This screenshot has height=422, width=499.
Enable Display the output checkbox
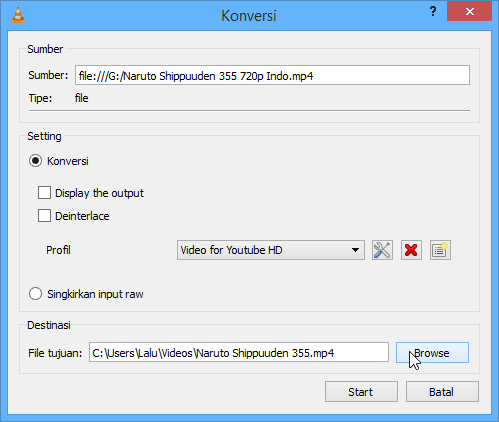44,193
